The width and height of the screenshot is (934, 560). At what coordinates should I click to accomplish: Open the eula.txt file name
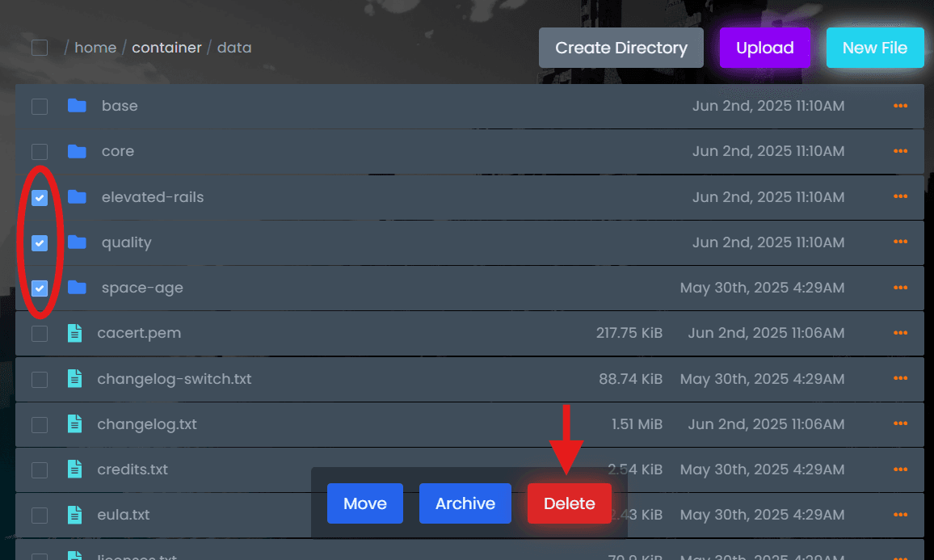coord(124,515)
